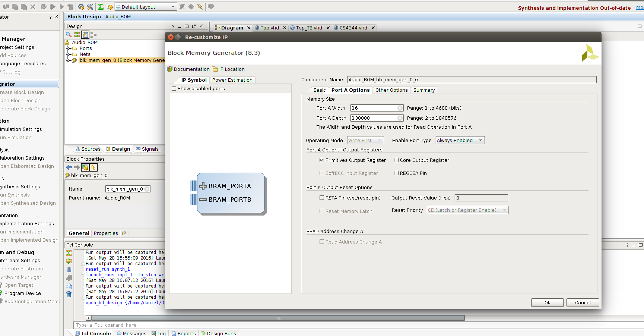Open the Reset Priority dropdown
644x336 pixels.
pyautogui.click(x=468, y=210)
